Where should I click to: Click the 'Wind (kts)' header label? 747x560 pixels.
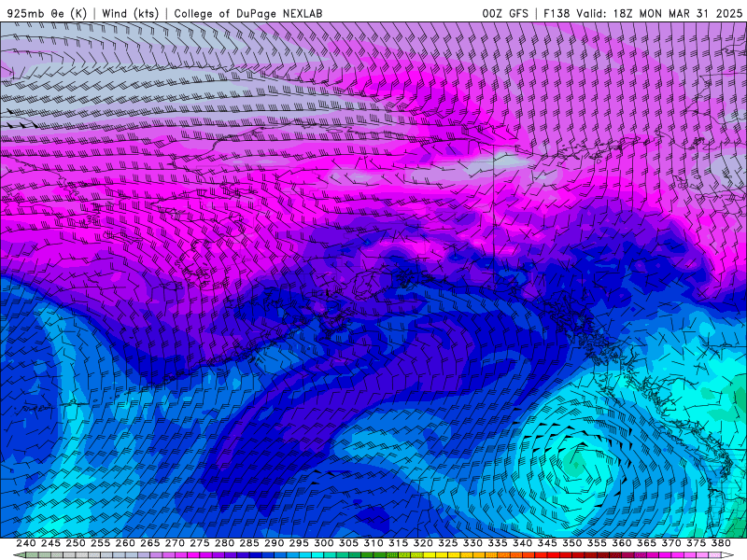tap(130, 13)
